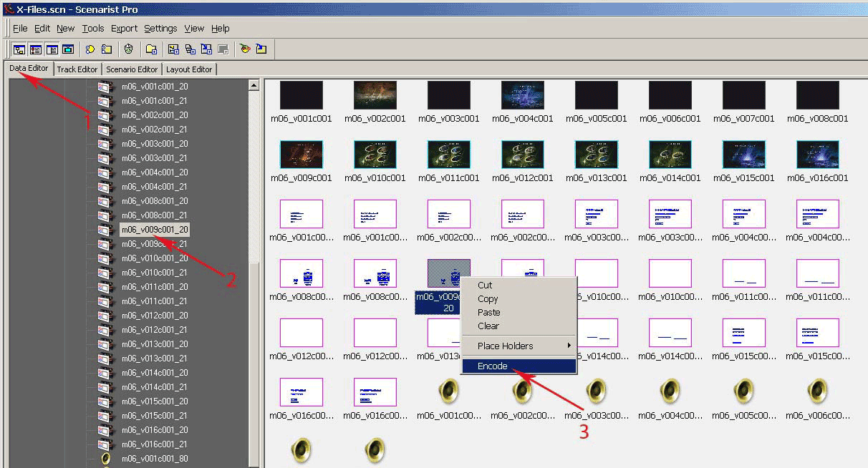
Task: Select the m06_v014c001_21 tree row
Action: [155, 387]
